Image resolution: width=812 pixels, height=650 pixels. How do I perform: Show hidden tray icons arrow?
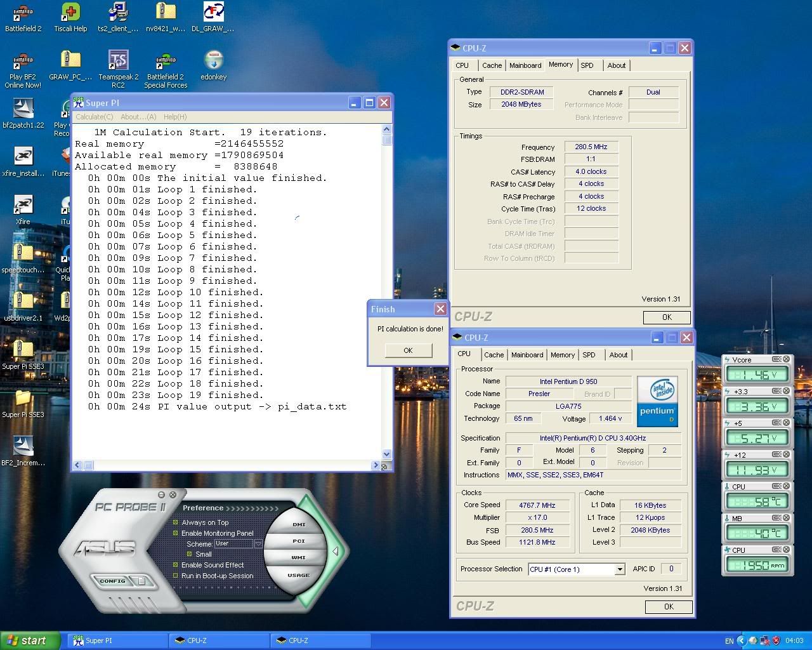(x=741, y=640)
